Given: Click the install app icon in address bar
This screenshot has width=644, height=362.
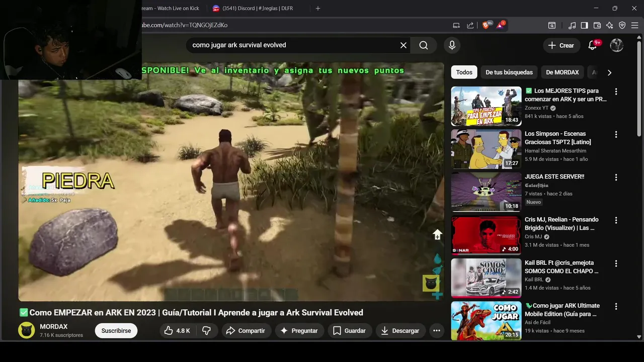Looking at the screenshot, I should [x=456, y=25].
